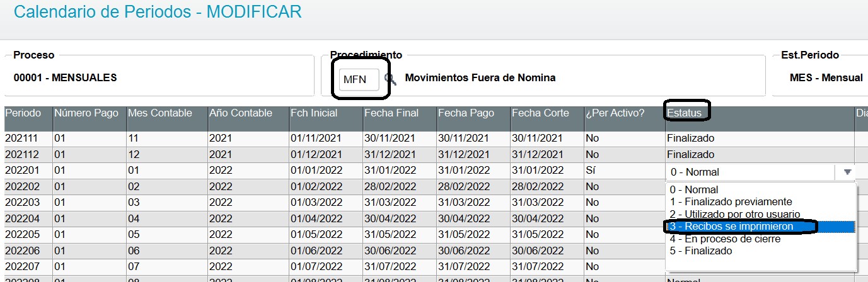Click Finalizado status in row 202112
This screenshot has height=282, width=868.
[x=760, y=154]
